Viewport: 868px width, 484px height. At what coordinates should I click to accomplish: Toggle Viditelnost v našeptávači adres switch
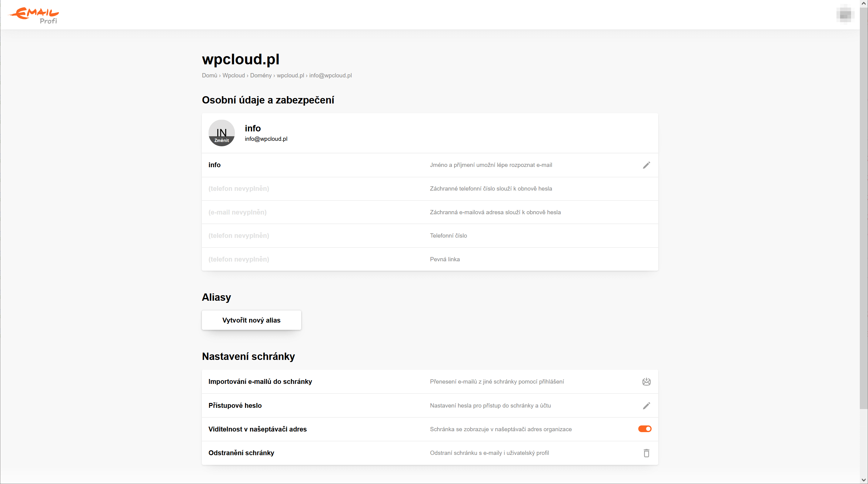(x=645, y=429)
